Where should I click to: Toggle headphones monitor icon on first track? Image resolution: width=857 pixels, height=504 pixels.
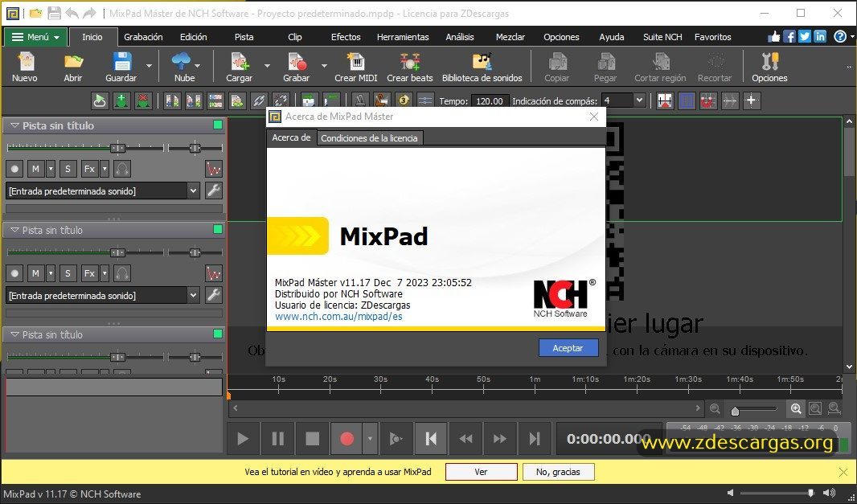coord(122,169)
